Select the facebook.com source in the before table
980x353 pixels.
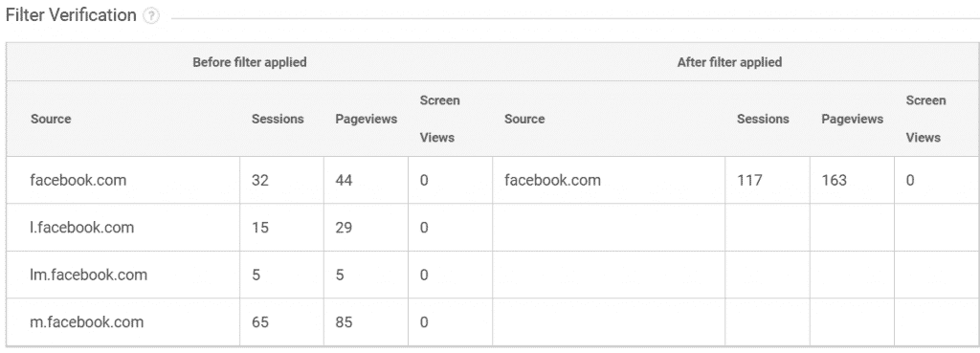(x=78, y=180)
